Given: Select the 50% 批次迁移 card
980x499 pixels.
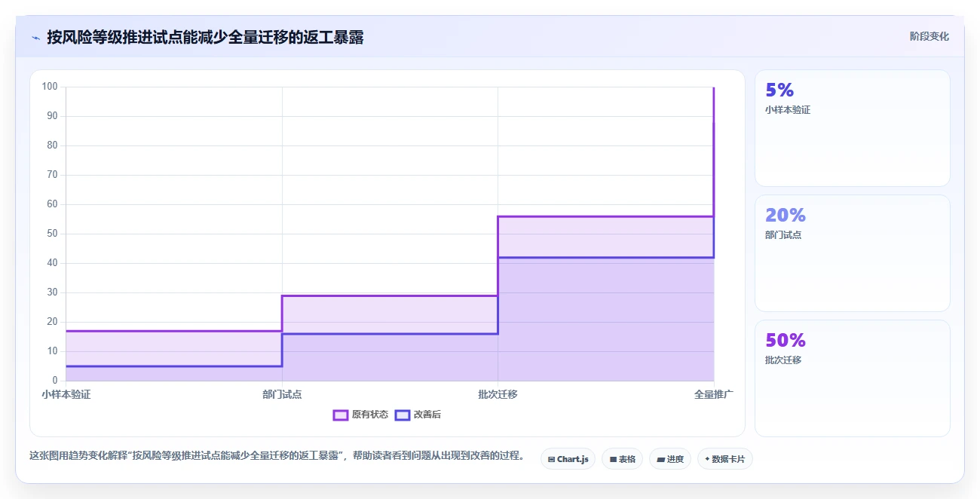Looking at the screenshot, I should [x=853, y=378].
